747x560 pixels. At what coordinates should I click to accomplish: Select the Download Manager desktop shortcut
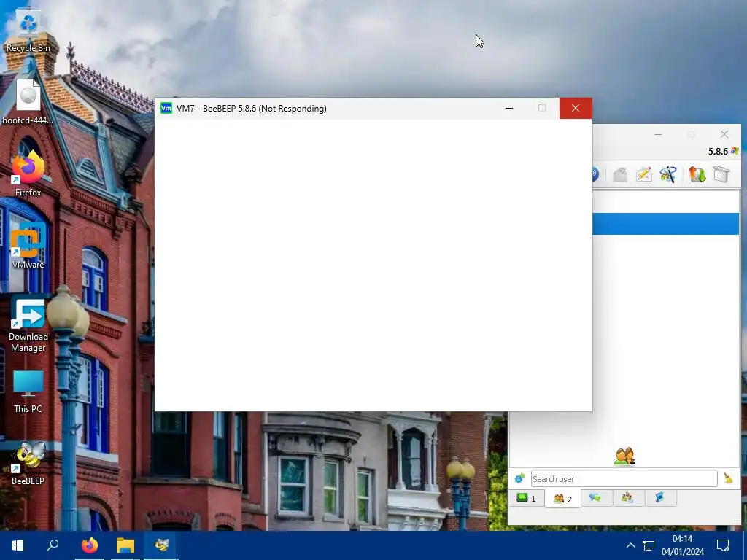point(28,324)
